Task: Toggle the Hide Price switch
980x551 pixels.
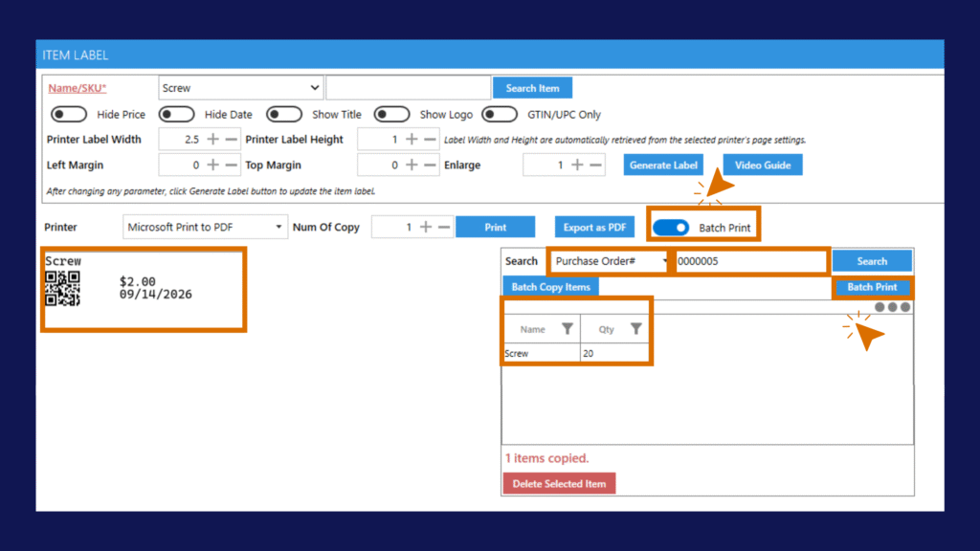Action: tap(69, 115)
